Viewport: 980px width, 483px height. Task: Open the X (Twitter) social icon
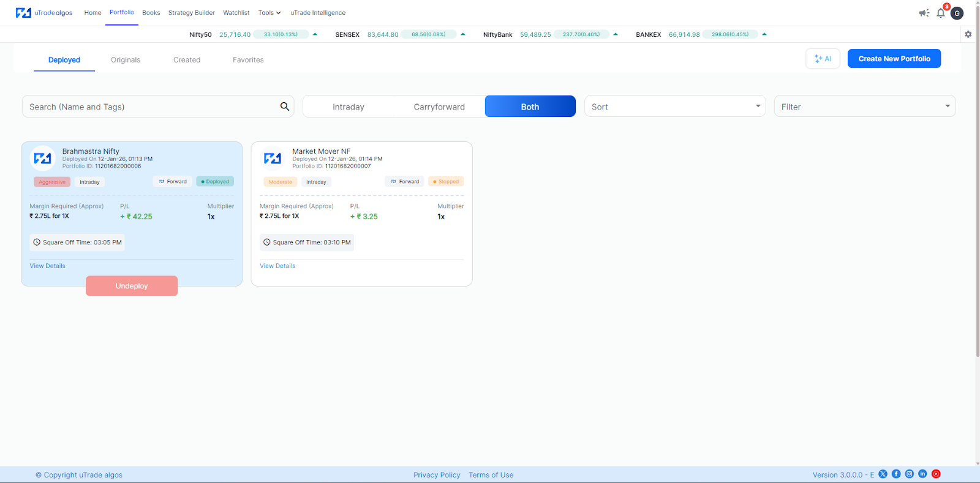tap(883, 474)
